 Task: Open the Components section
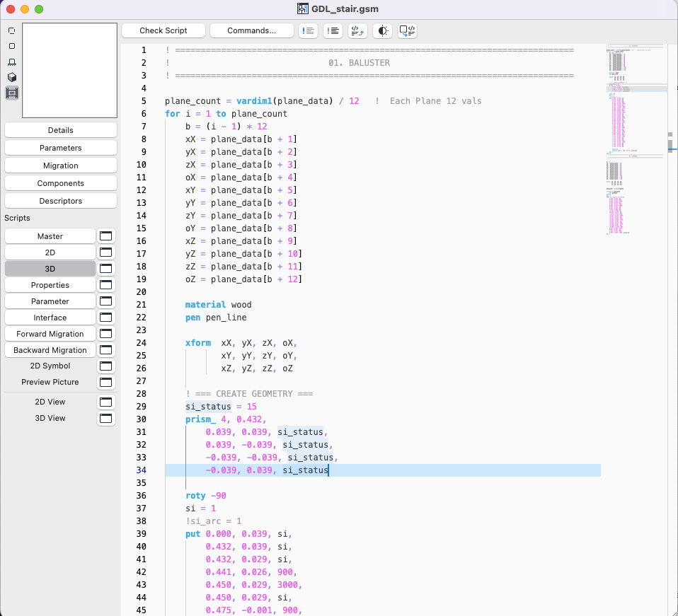point(61,183)
